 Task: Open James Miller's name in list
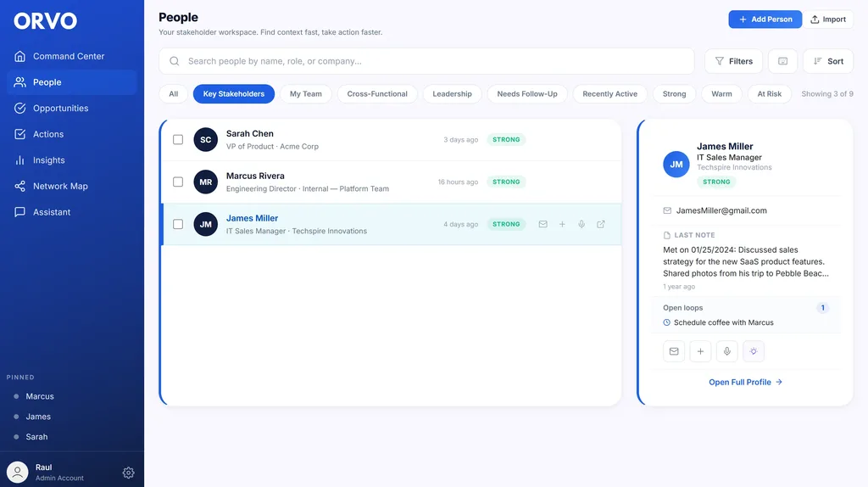[252, 218]
